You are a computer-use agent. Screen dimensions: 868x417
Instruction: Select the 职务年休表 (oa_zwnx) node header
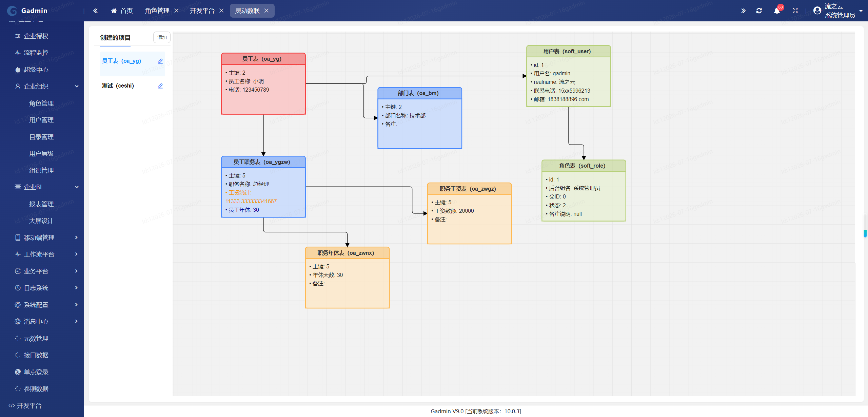pyautogui.click(x=347, y=253)
